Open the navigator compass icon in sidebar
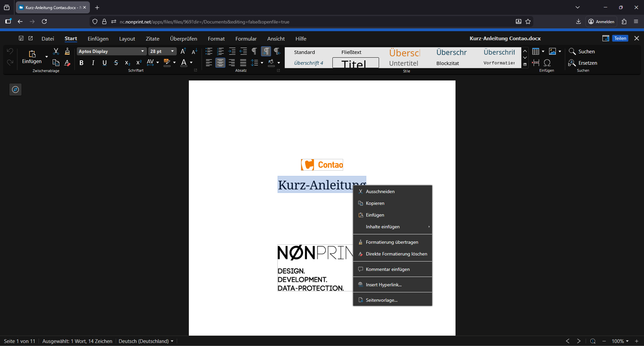Image resolution: width=644 pixels, height=346 pixels. click(x=15, y=90)
